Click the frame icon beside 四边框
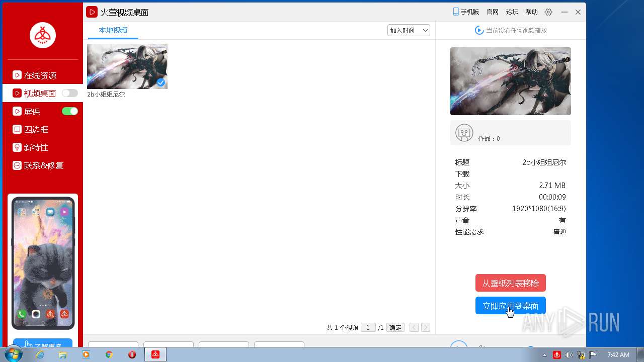Image resolution: width=644 pixels, height=362 pixels. pos(17,129)
